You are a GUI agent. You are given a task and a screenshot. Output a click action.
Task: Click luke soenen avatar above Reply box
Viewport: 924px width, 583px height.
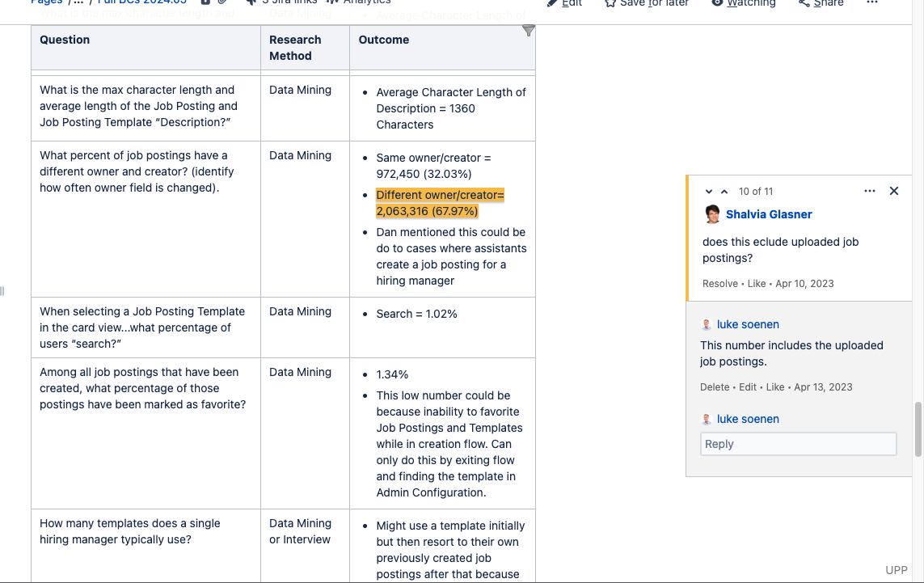pos(706,419)
